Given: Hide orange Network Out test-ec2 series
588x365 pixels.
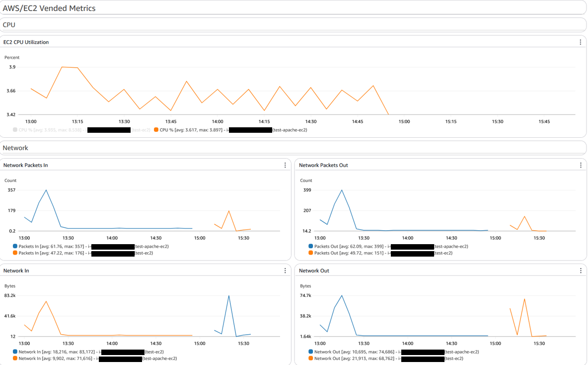Looking at the screenshot, I should (x=310, y=358).
